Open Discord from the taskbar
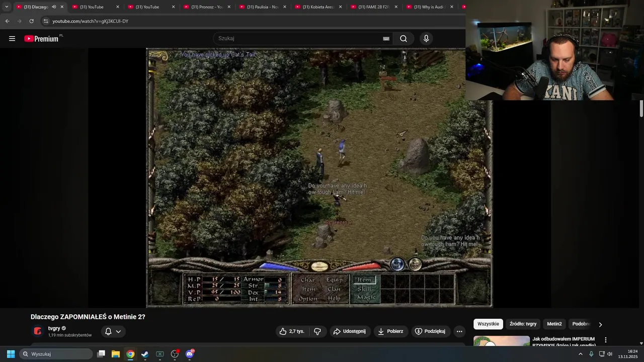The height and width of the screenshot is (362, 644). point(190,354)
